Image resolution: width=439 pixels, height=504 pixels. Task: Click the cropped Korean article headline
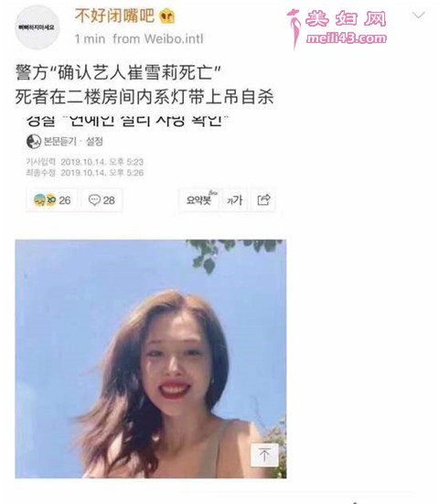(x=127, y=122)
